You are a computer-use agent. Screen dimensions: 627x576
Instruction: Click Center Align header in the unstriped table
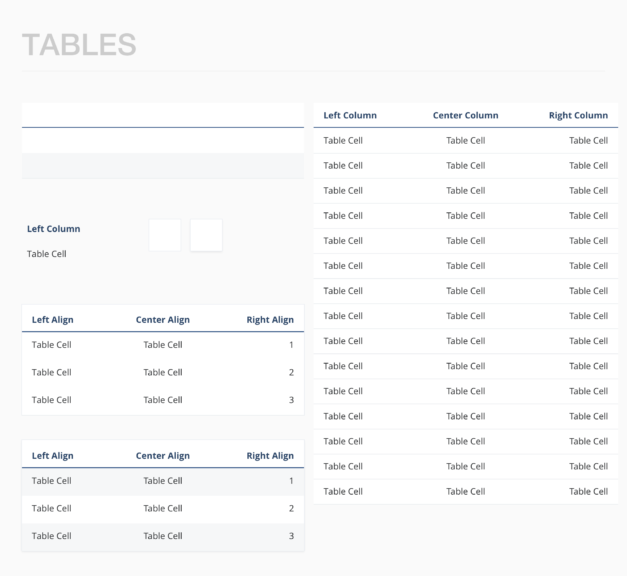tap(163, 319)
